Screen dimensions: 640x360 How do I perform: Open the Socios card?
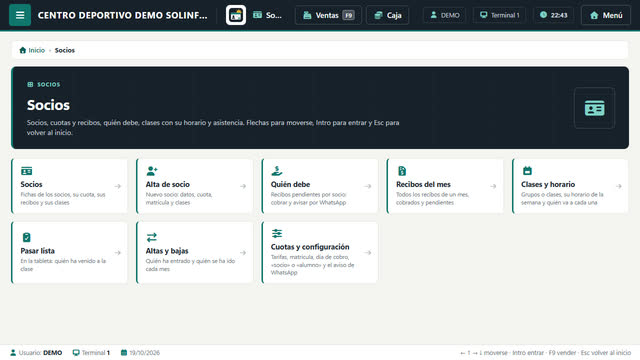point(69,186)
